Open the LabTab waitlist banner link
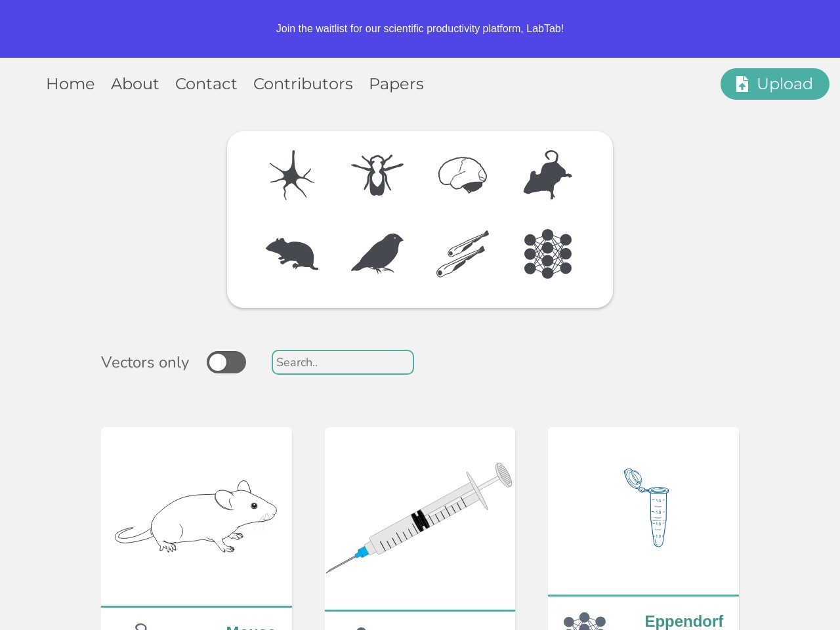 pyautogui.click(x=420, y=29)
